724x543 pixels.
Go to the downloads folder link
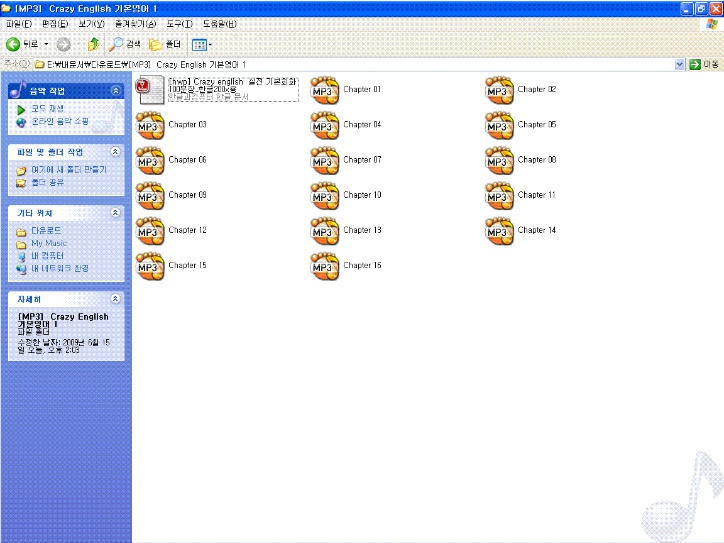coord(46,230)
